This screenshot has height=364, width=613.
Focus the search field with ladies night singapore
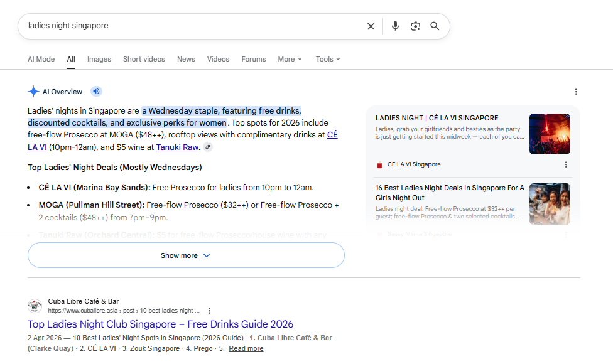(x=192, y=26)
